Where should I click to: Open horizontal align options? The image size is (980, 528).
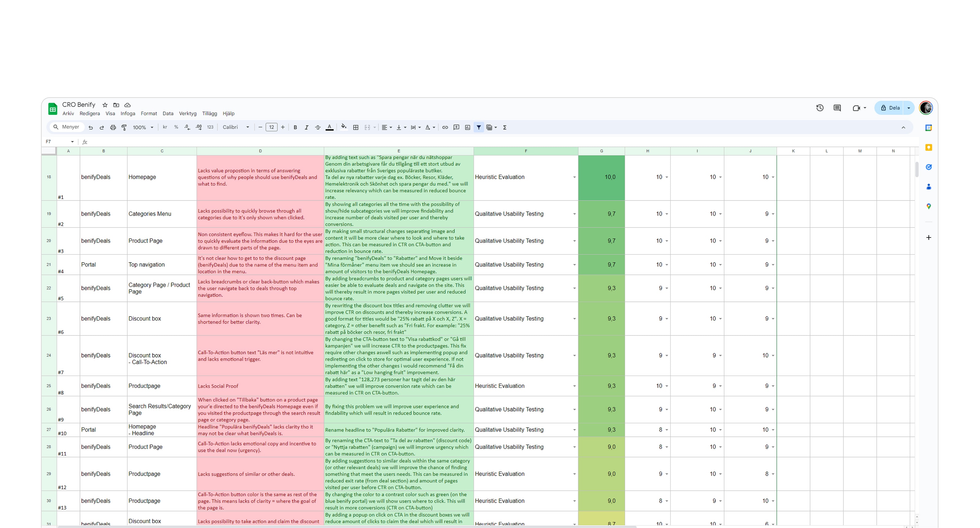(x=386, y=127)
